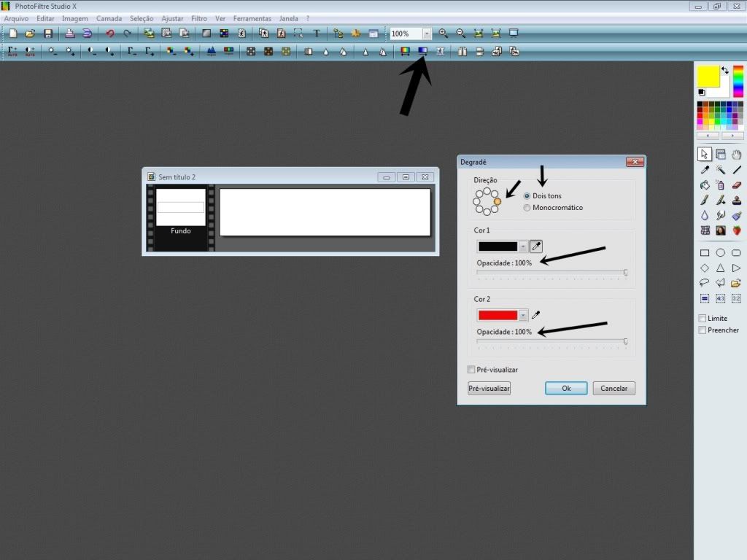Click the Cor 1 eyedropper picker
747x560 pixels.
(536, 246)
